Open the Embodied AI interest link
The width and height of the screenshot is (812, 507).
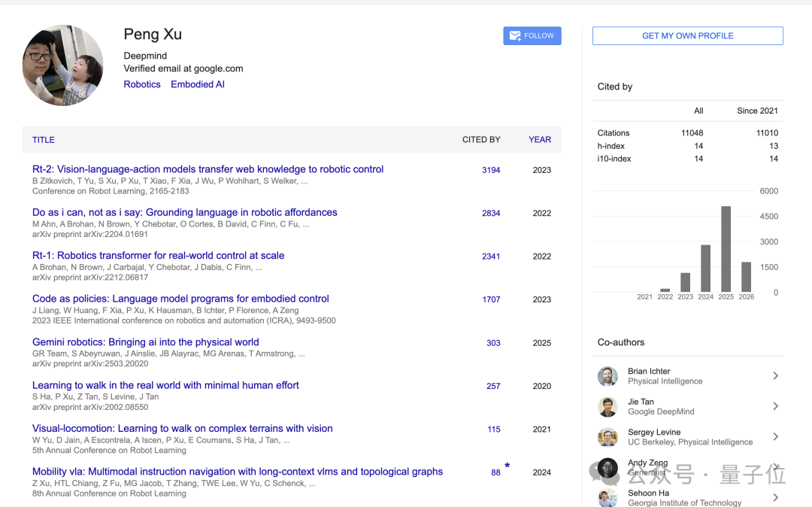pos(198,84)
